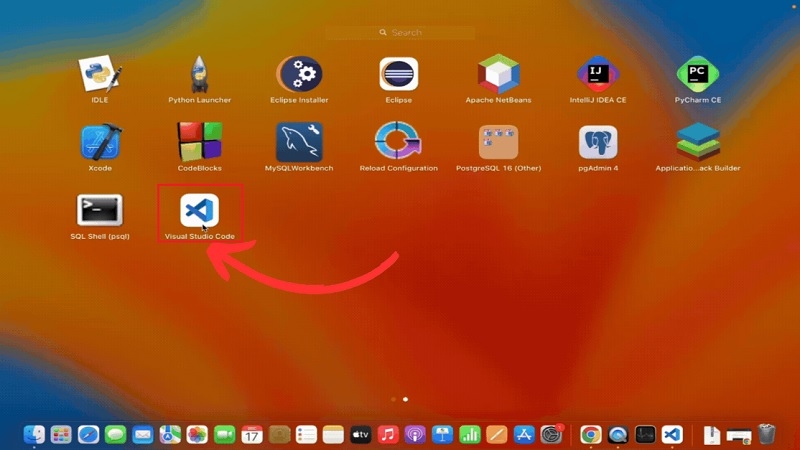Open the zip archive file in Dock
The width and height of the screenshot is (800, 450).
tap(712, 435)
